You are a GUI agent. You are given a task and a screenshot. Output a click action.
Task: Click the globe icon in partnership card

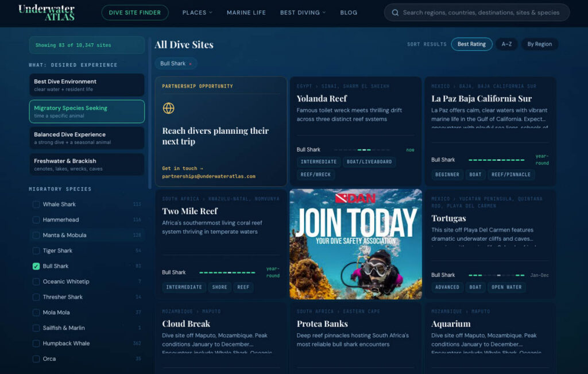tap(168, 108)
